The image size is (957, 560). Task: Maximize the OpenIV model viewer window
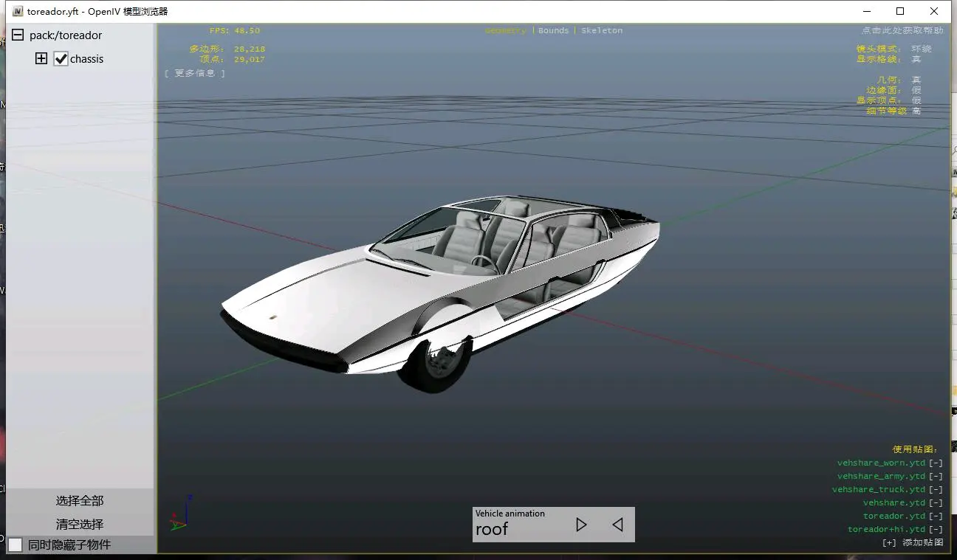[900, 11]
